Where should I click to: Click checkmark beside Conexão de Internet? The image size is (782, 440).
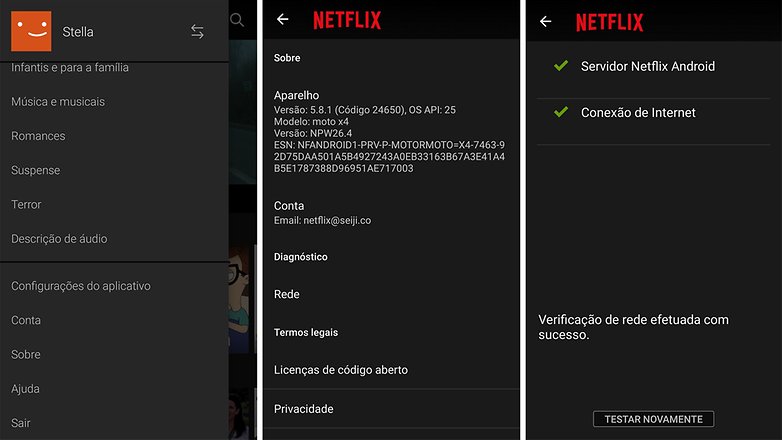pyautogui.click(x=561, y=112)
